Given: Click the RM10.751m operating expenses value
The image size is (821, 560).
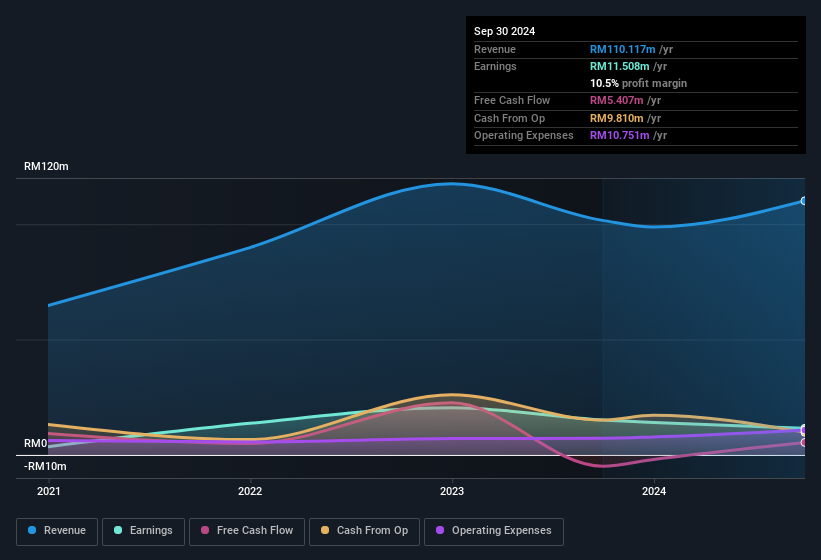Looking at the screenshot, I should 619,136.
